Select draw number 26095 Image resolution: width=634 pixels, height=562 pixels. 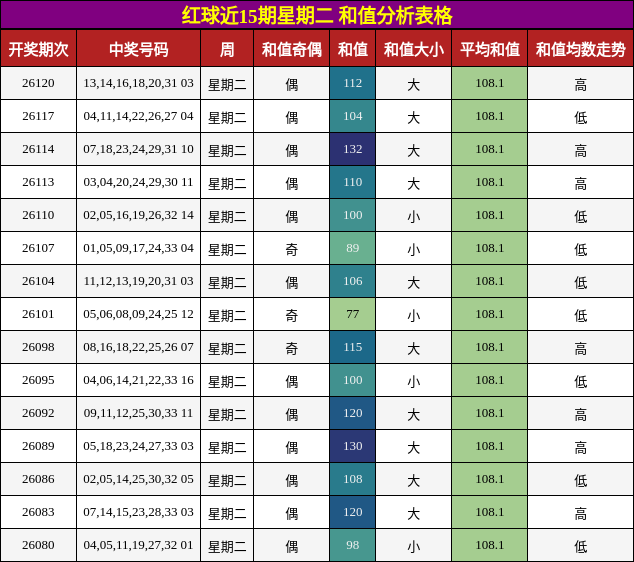click(x=38, y=380)
